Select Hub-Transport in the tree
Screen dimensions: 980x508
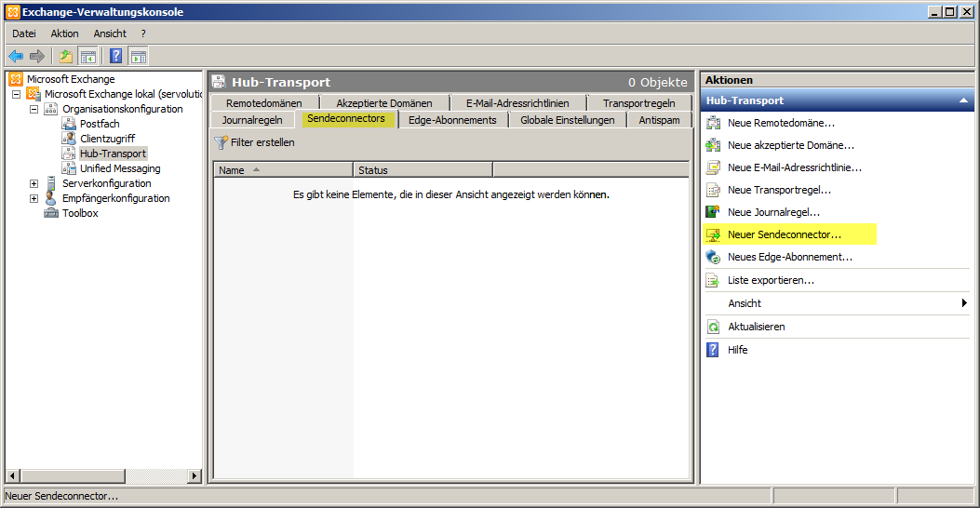114,154
